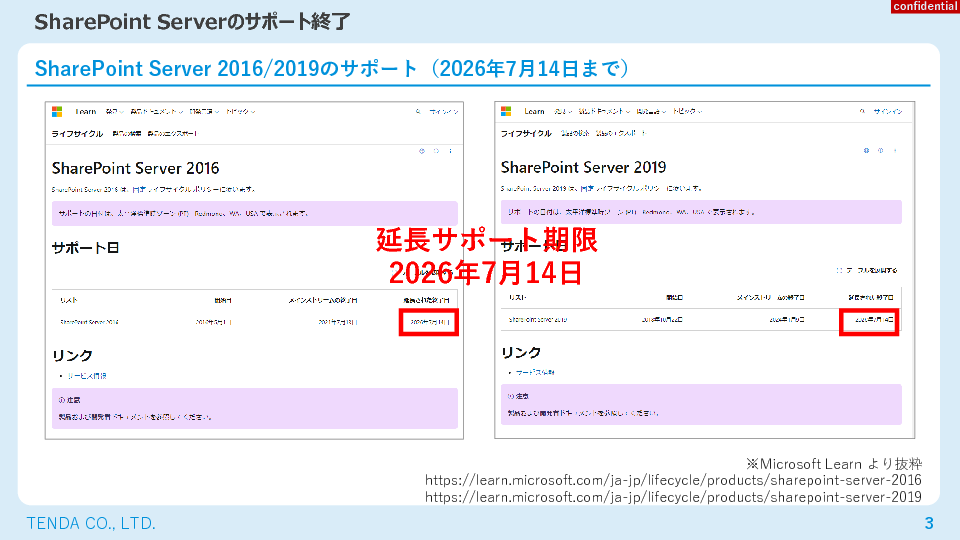Open the sharepoint-server-2016 lifecycle URL
The height and width of the screenshot is (540, 960).
(x=673, y=480)
